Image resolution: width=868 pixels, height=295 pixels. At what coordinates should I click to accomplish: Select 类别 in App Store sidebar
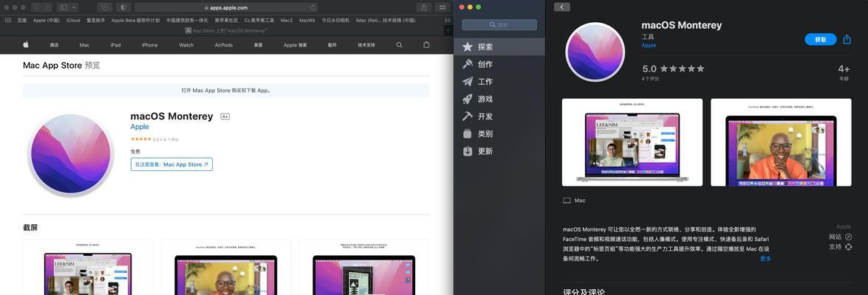point(499,133)
